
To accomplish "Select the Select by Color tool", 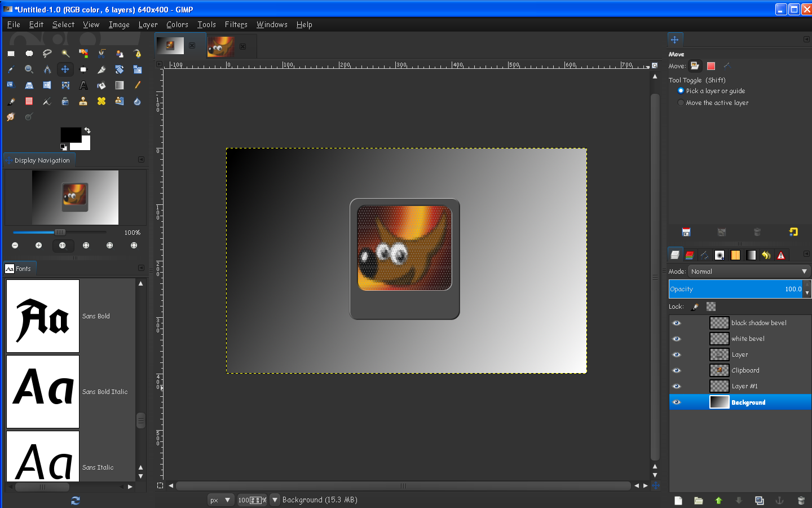I will tap(83, 54).
